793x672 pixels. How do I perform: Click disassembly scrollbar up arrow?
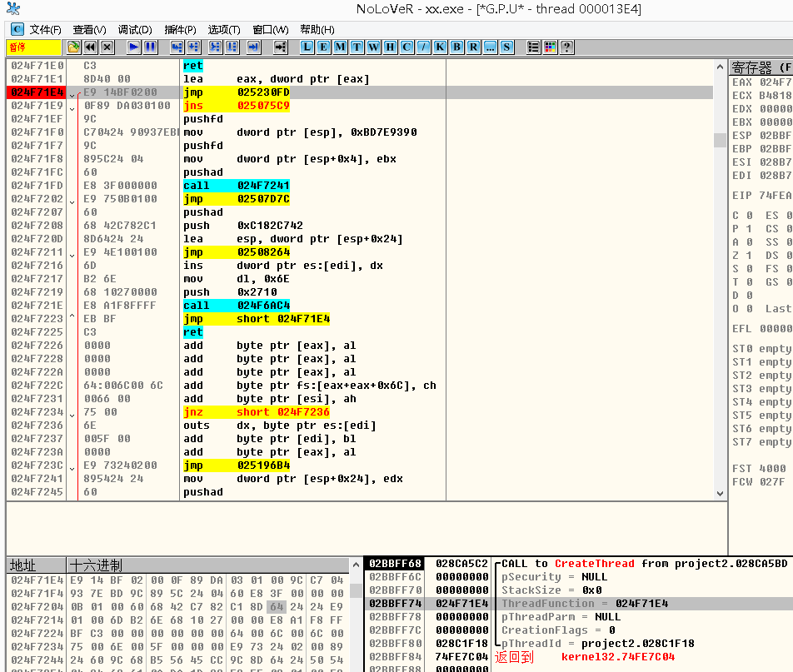(x=721, y=67)
